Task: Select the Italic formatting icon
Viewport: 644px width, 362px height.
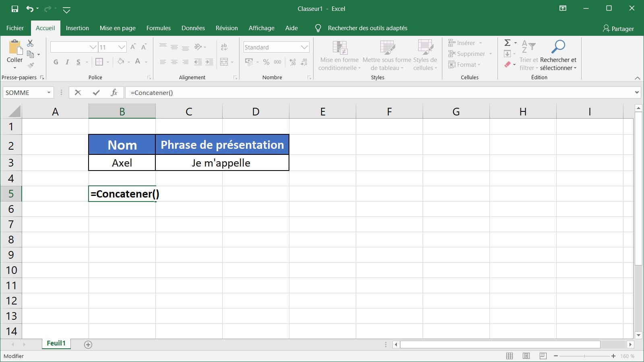Action: 67,62
